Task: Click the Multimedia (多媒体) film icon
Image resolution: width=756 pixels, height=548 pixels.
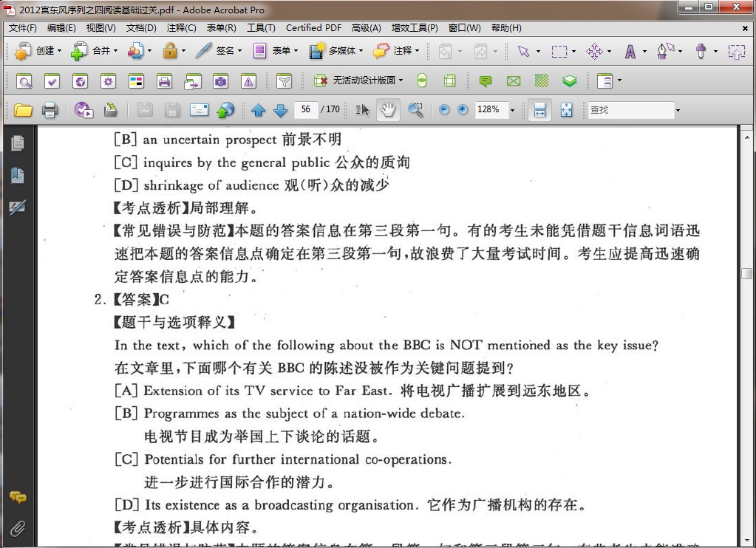Action: [317, 51]
